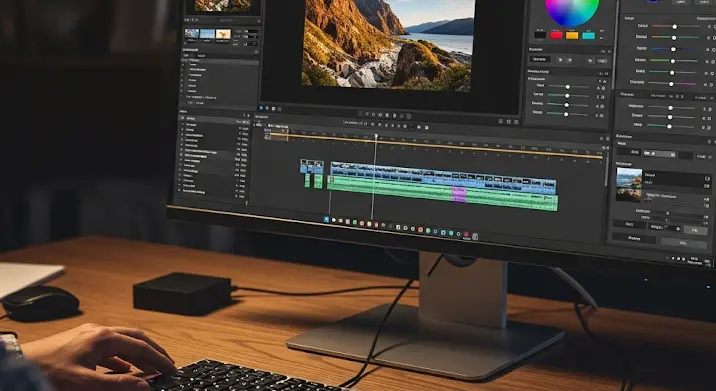Click the orange range bar above the timeline
716x391 pixels.
436,146
